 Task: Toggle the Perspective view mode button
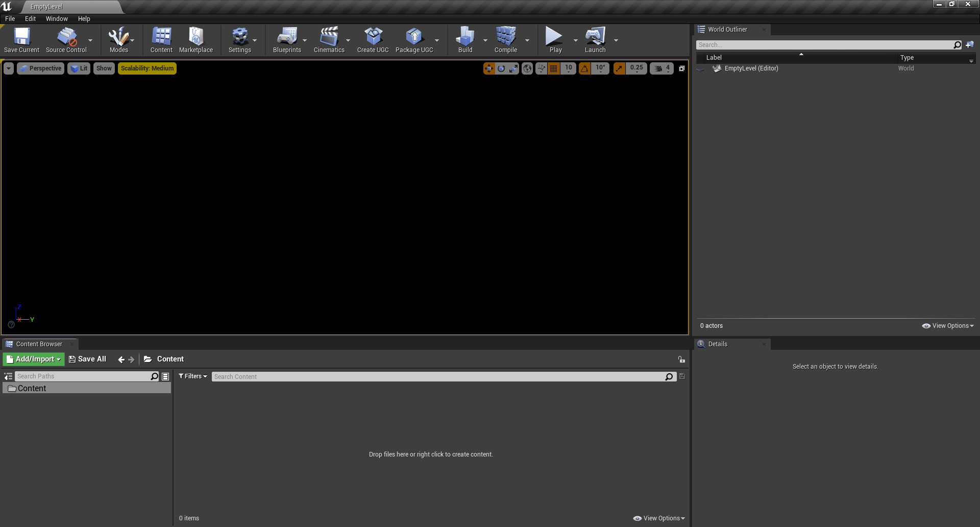coord(40,68)
